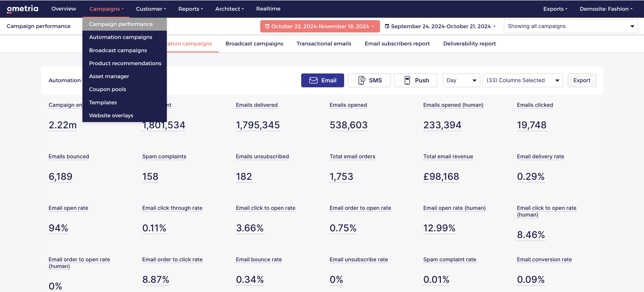Viewport: 644px width, 292px height.
Task: Open the Demosite: Fashion account menu
Action: point(606,9)
